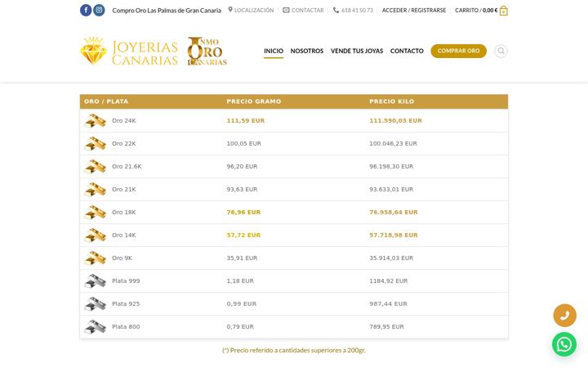Screen dimensions: 588x368
Task: Click the 111,59 EUR gram price
Action: tap(246, 120)
